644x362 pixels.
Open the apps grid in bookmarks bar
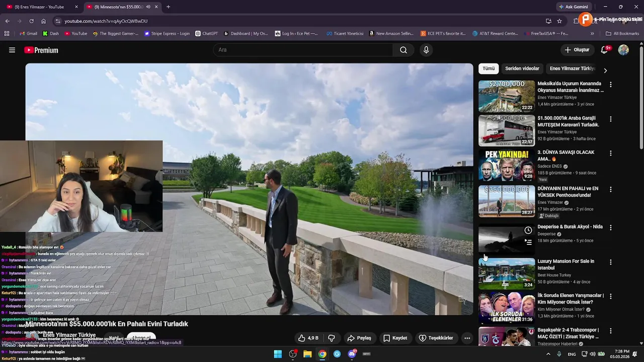tap(7, 34)
